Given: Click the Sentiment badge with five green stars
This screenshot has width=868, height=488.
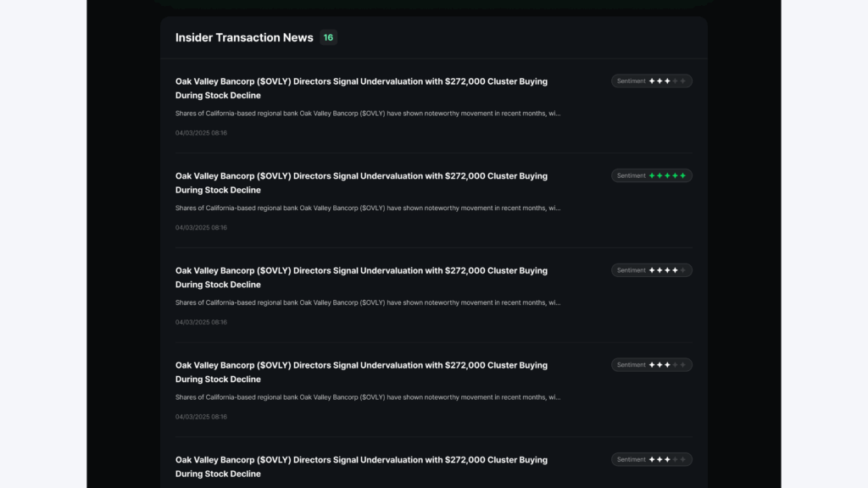Looking at the screenshot, I should [652, 175].
